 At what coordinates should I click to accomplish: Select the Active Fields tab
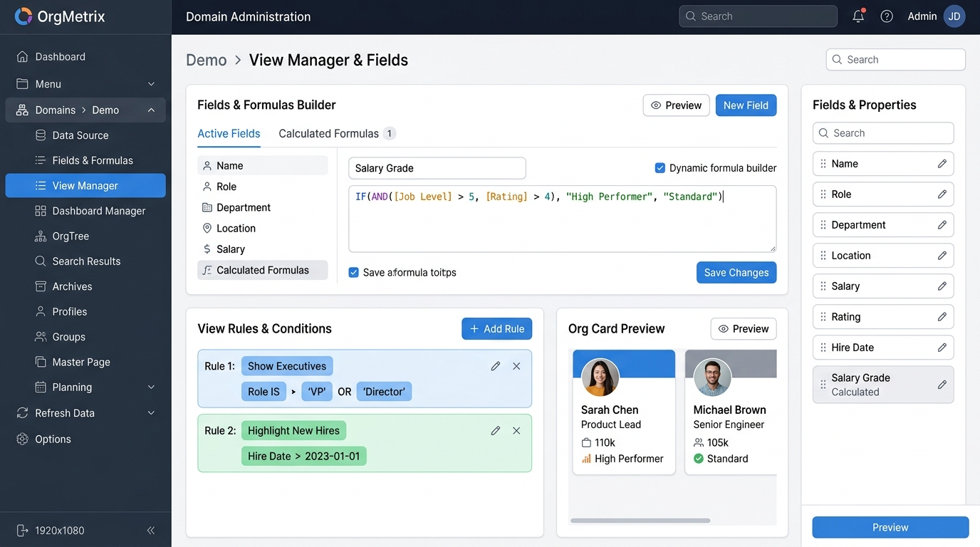point(229,133)
